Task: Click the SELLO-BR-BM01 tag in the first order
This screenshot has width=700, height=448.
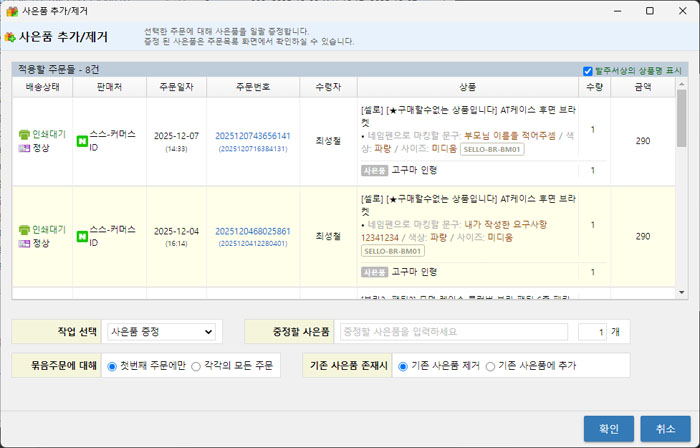Action: pyautogui.click(x=492, y=149)
